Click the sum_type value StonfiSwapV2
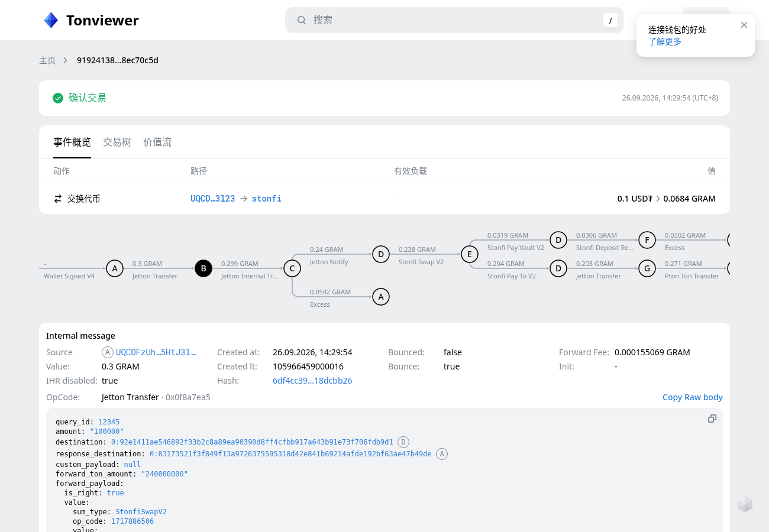 pos(141,512)
